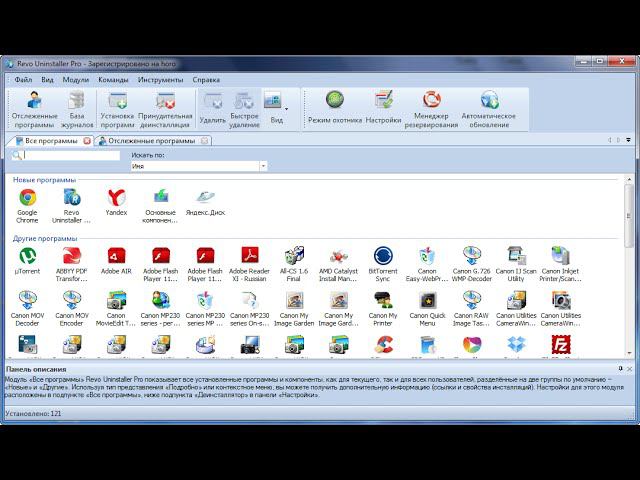Switch to Все программы tab
Screen dimensions: 640x480
(x=51, y=141)
